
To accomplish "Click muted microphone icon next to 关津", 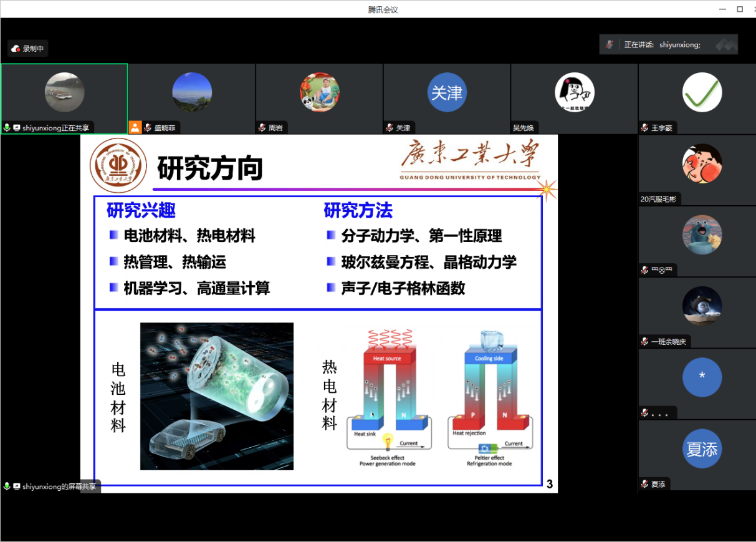I will click(x=390, y=128).
